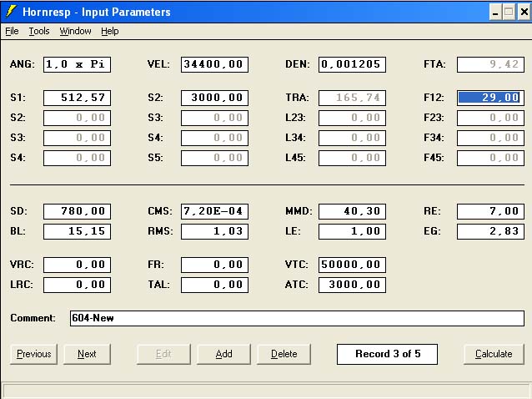532x399 pixels.
Task: Click the DEN field with 0,001205
Action: [x=352, y=64]
